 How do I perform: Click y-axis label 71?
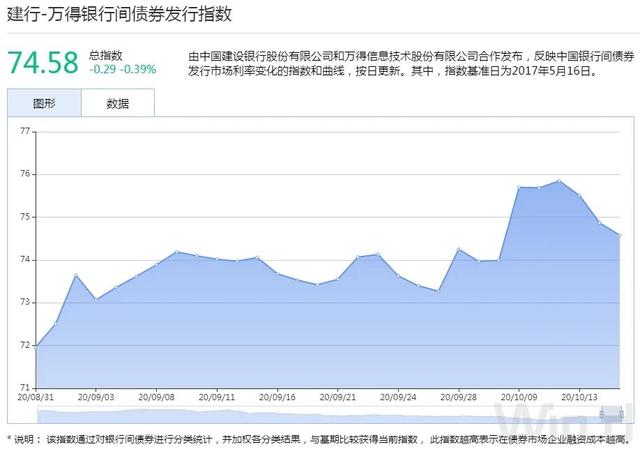click(x=25, y=387)
